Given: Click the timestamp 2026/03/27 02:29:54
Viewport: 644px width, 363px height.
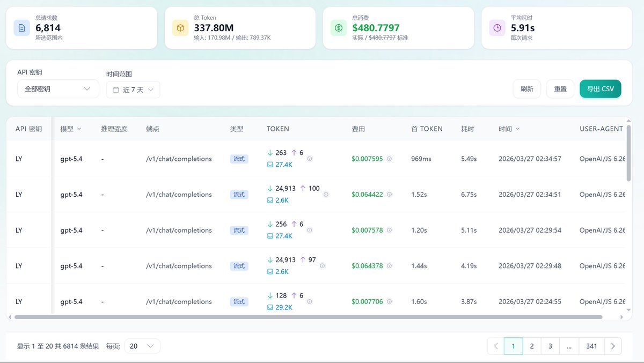Looking at the screenshot, I should click(x=530, y=231).
